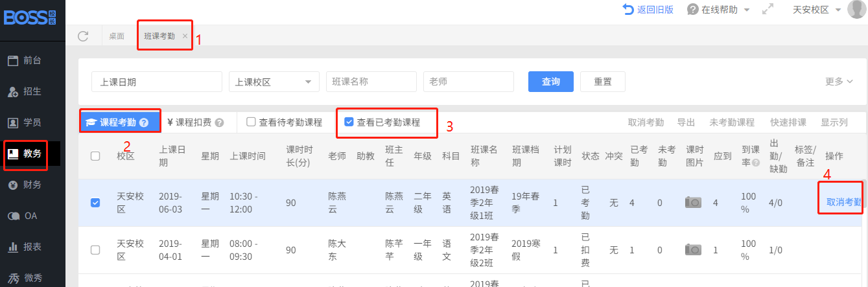
Task: Toggle the select-all header checkbox
Action: pos(95,155)
